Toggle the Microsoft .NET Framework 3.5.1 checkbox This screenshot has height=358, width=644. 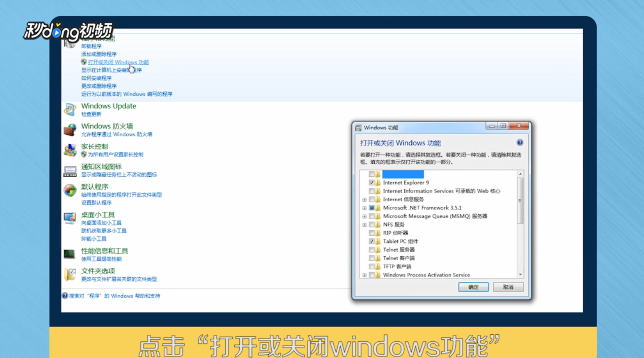[x=371, y=207]
